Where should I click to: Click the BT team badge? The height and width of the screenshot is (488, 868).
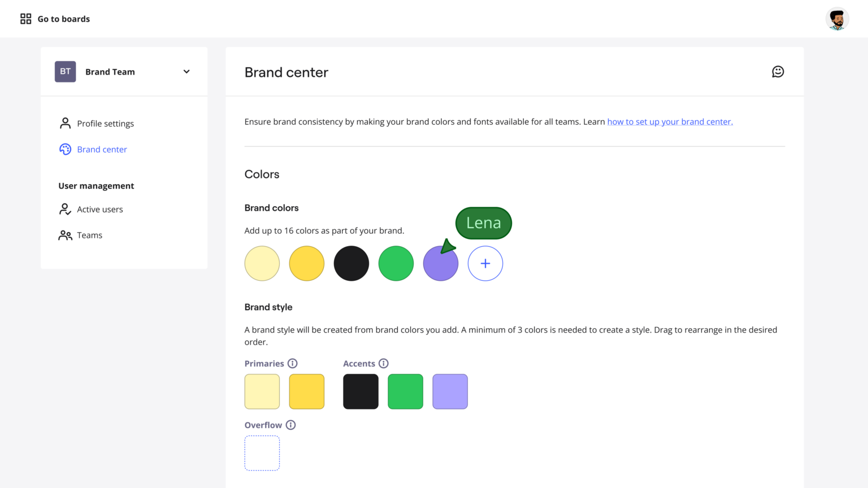[x=66, y=72]
